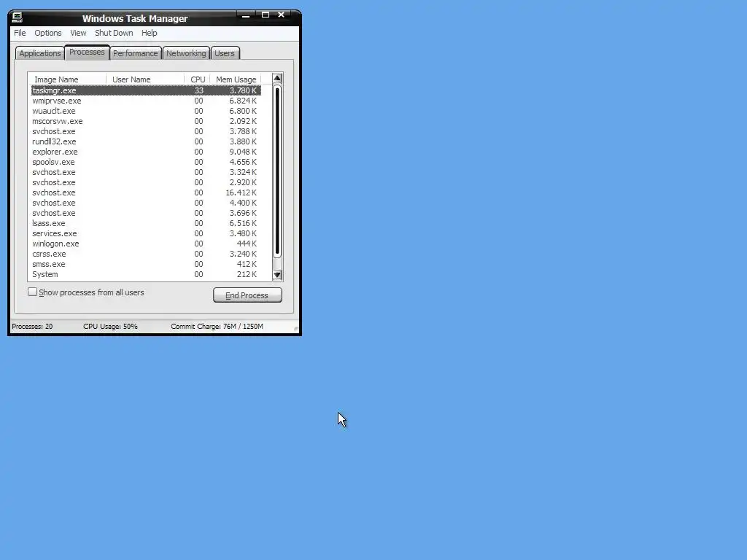Select the wuauclt.exe process
The height and width of the screenshot is (560, 747).
click(x=146, y=111)
